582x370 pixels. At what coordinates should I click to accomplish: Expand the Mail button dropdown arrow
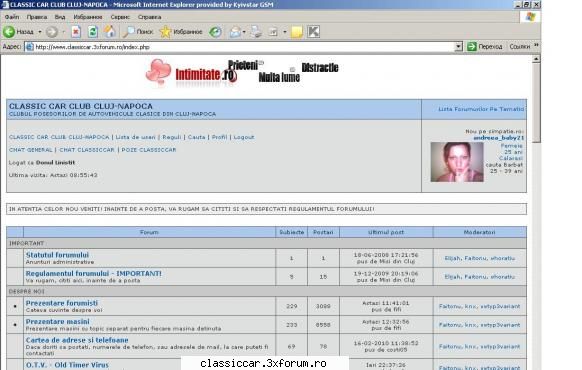click(x=244, y=32)
